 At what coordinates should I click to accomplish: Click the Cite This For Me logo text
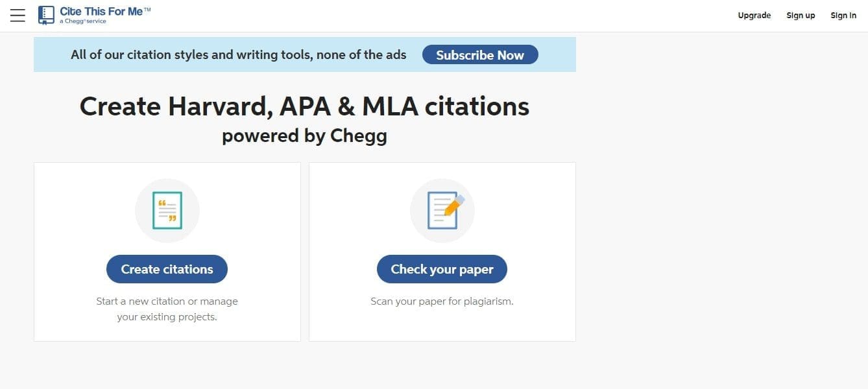click(x=101, y=11)
